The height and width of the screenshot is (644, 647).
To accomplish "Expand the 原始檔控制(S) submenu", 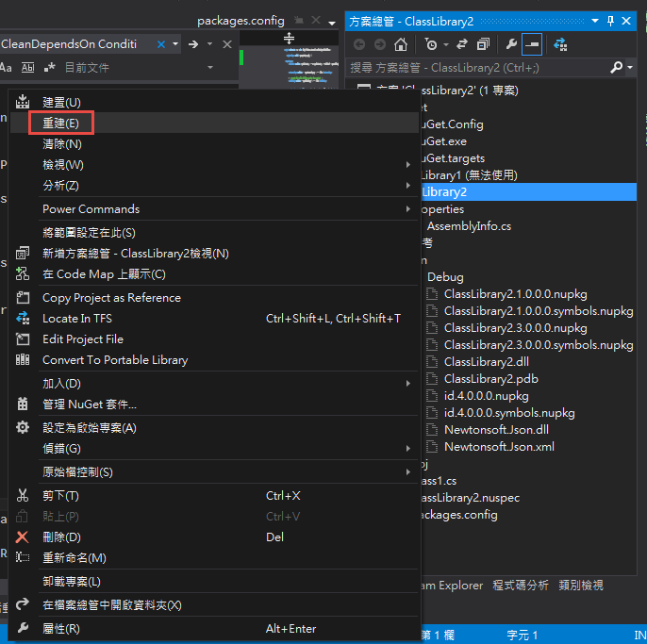I will (215, 472).
